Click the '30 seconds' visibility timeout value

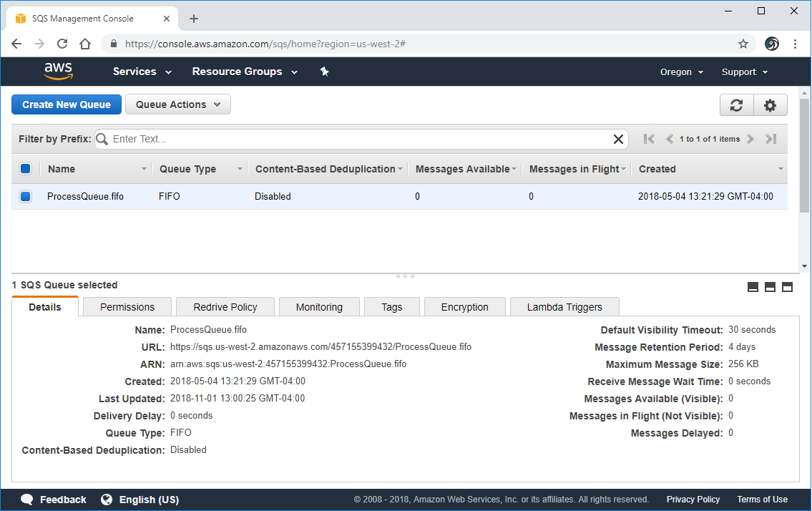click(x=752, y=330)
